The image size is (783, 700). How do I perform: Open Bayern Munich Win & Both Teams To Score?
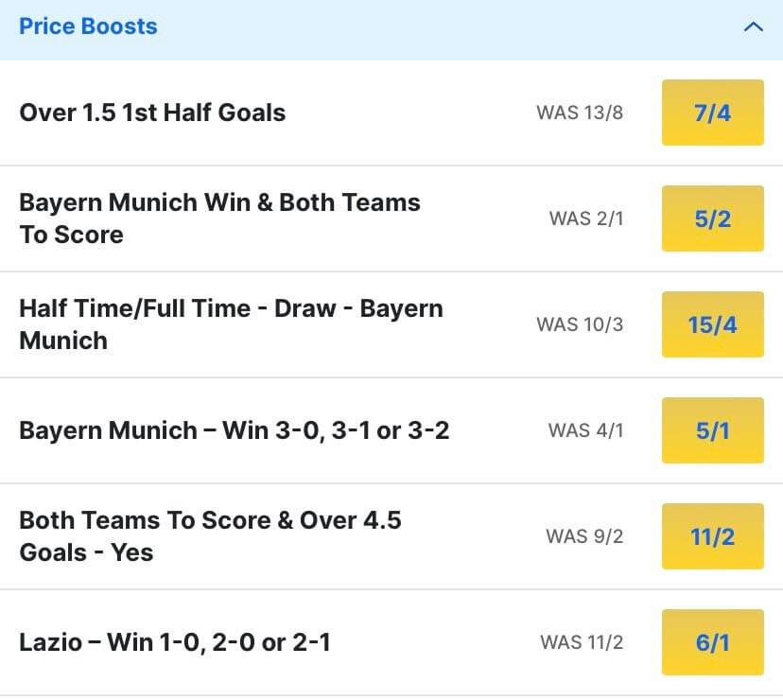coord(219,219)
